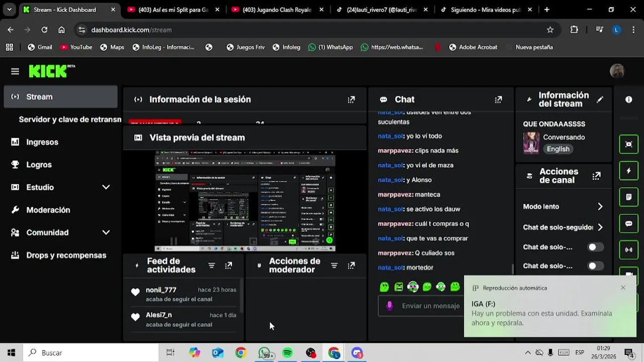Edit stream info with the pencil icon

(x=600, y=100)
